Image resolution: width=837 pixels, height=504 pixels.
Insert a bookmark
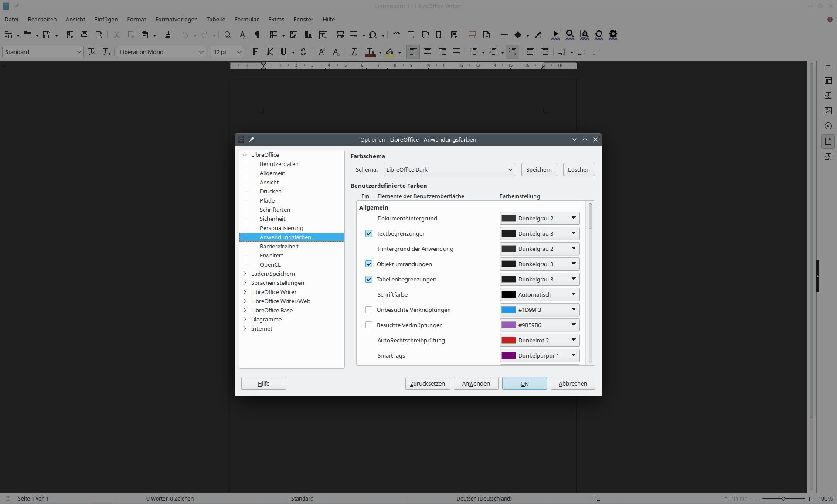point(439,35)
